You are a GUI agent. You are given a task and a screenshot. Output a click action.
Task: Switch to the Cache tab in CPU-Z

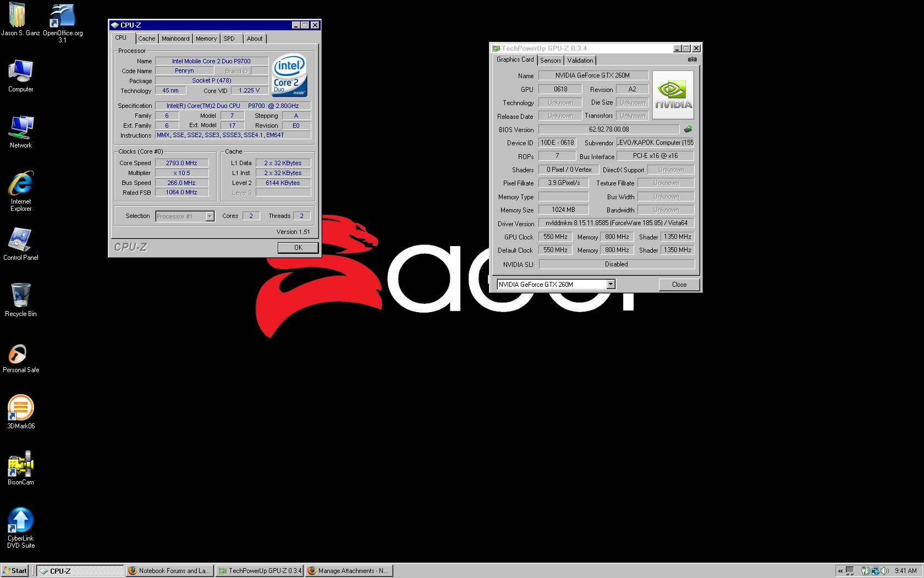pos(147,39)
